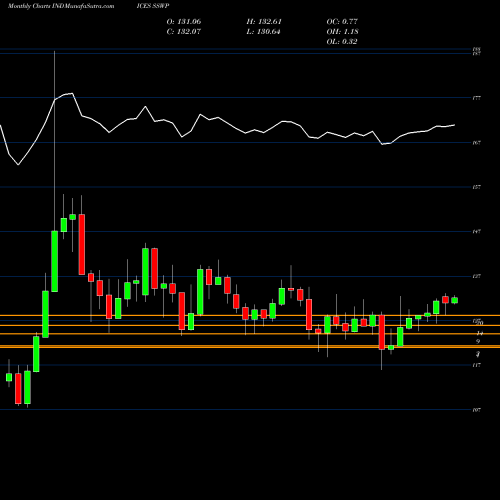Click the open value 'O: 131.06'
The width and height of the screenshot is (500, 500).
pos(184,22)
